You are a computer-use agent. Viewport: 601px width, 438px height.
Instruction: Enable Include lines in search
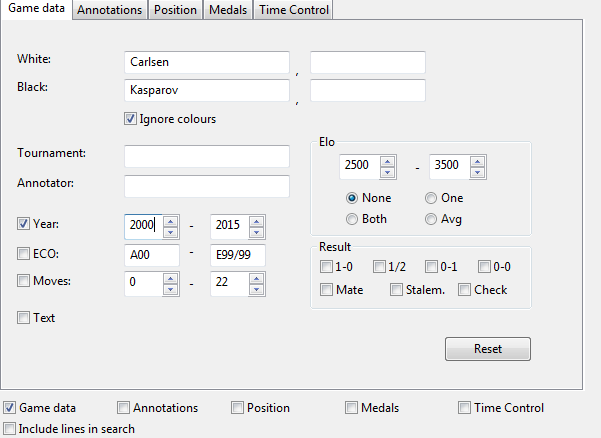pyautogui.click(x=10, y=429)
